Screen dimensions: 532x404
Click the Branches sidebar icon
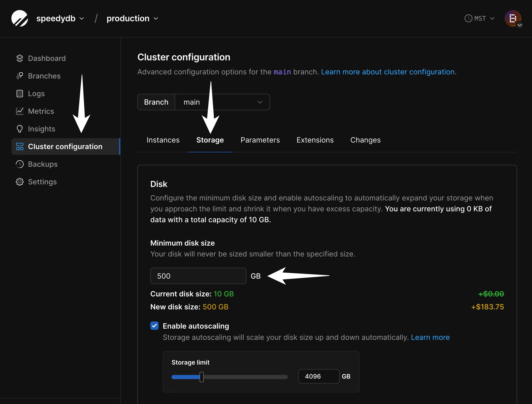20,76
